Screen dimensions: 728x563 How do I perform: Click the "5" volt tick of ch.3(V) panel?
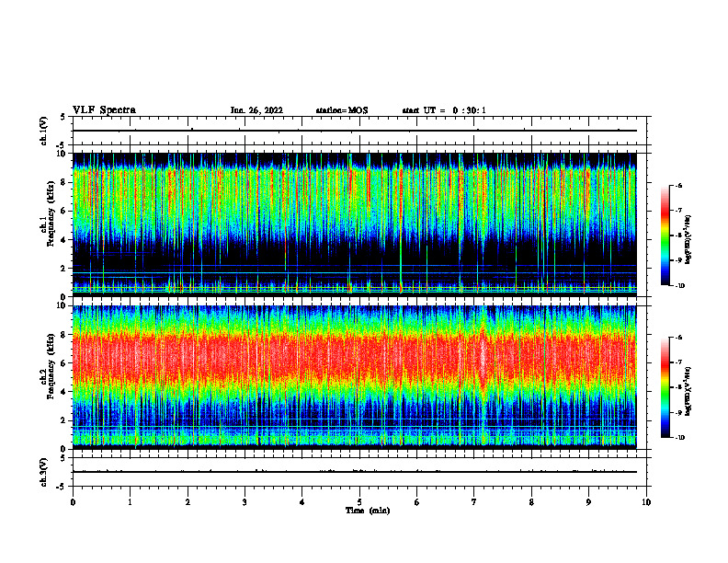coord(63,458)
